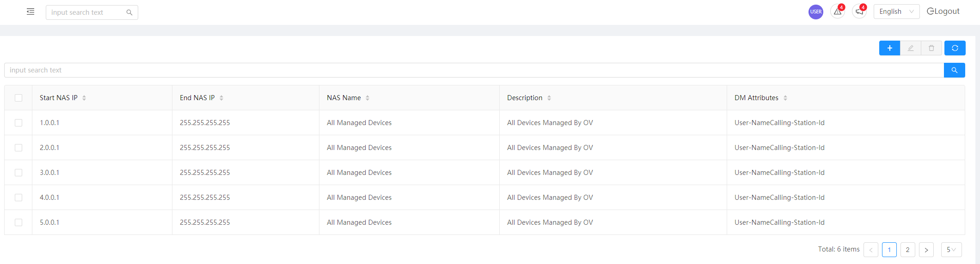Refresh the NAS table list
This screenshot has height=264, width=980.
(x=955, y=48)
